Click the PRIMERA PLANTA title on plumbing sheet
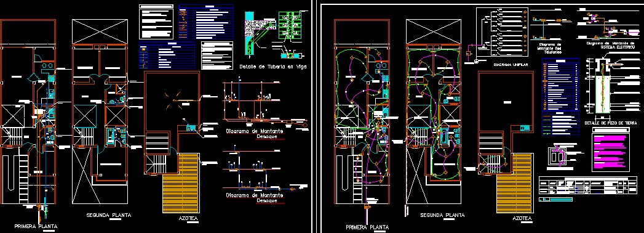The height and width of the screenshot is (233, 644). pyautogui.click(x=36, y=226)
